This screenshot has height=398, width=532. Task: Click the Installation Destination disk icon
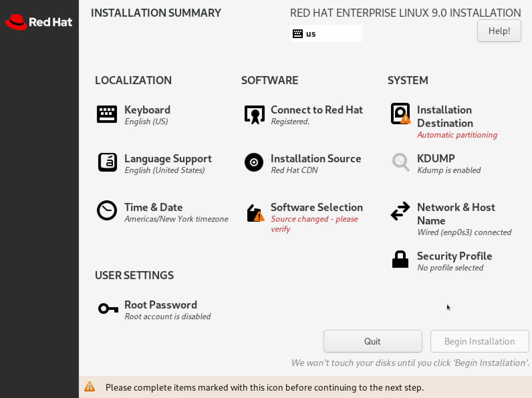coord(400,114)
